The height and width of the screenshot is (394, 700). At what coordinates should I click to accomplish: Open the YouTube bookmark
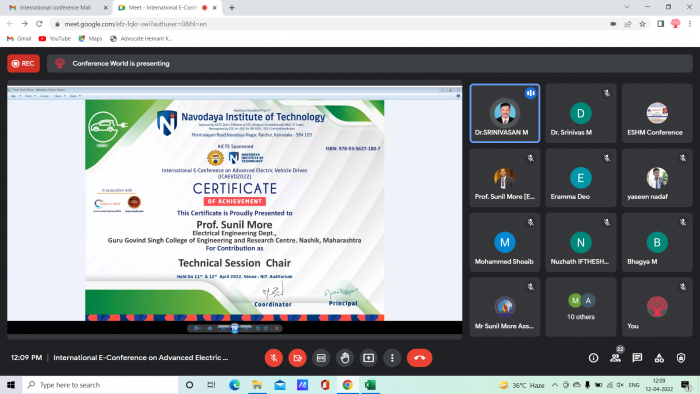coord(55,39)
